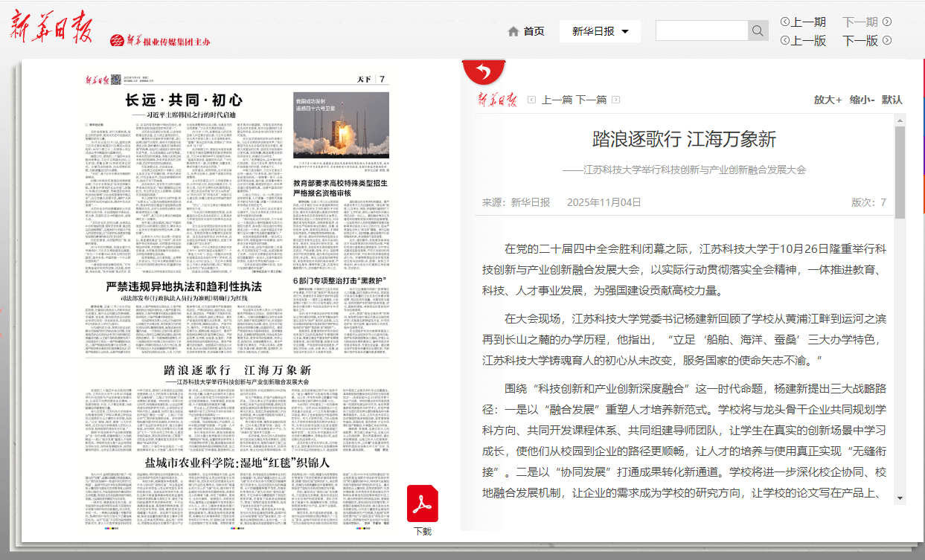The image size is (925, 560).
Task: Click inside the search input field
Action: click(x=701, y=30)
